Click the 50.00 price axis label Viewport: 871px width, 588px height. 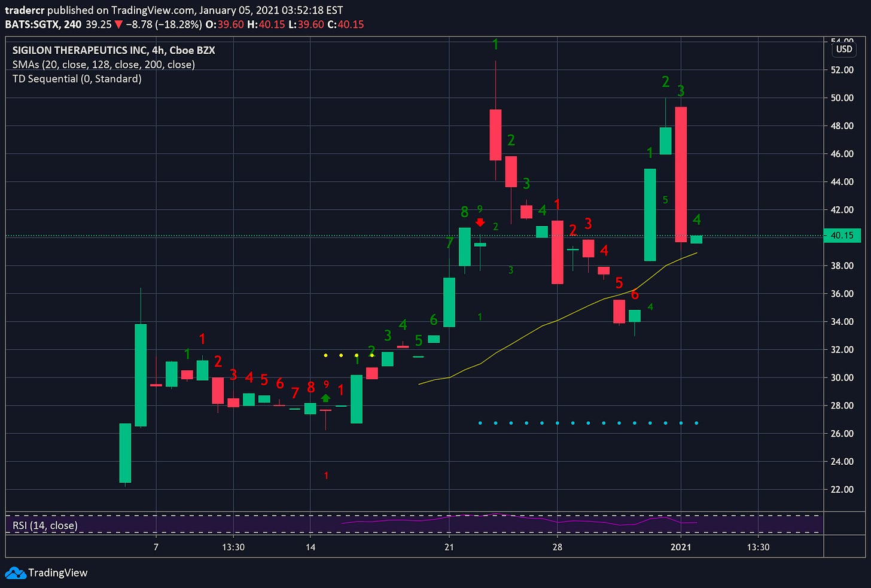click(x=842, y=98)
